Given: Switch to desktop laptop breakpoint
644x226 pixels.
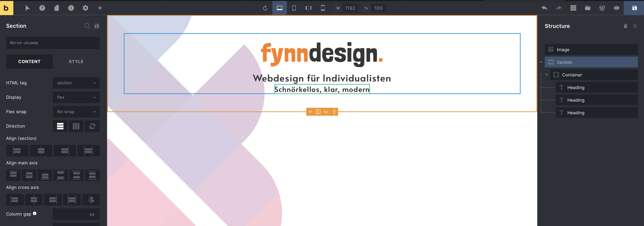Looking at the screenshot, I should click(x=279, y=8).
